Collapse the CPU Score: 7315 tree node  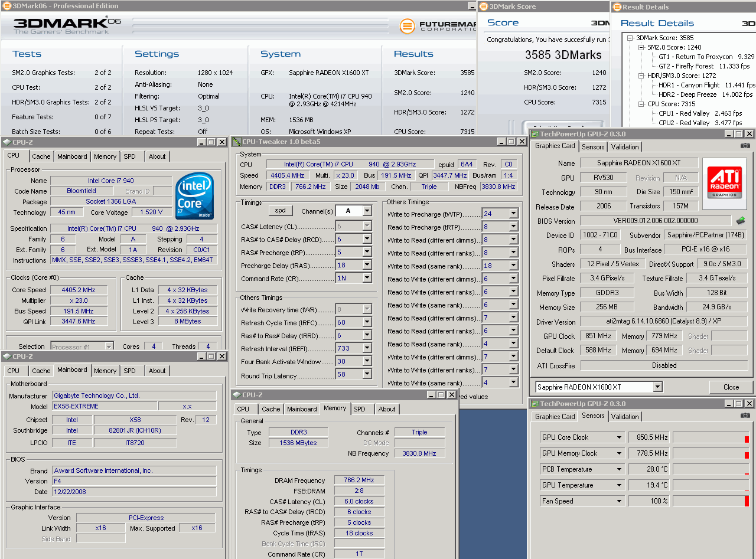641,104
